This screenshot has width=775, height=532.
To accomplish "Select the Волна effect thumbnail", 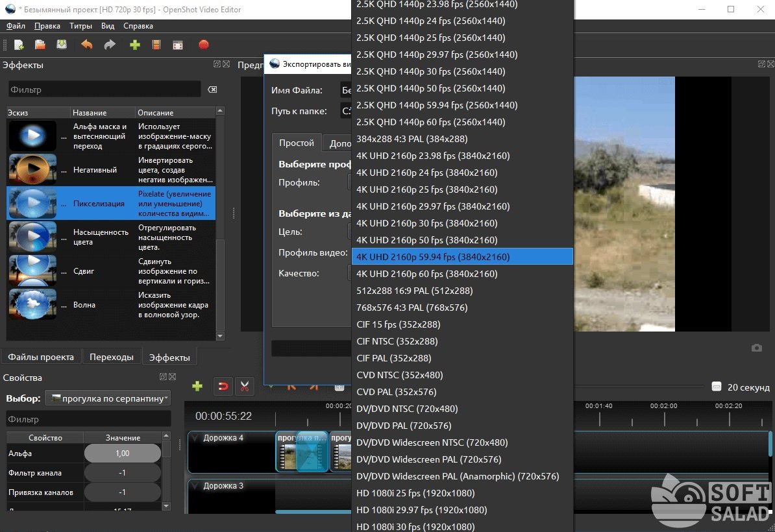I will (32, 305).
